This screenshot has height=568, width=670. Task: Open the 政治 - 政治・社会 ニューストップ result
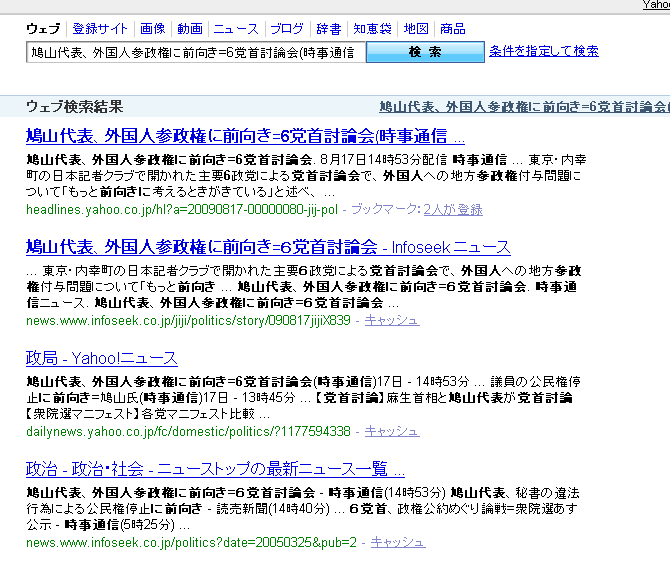pos(215,469)
